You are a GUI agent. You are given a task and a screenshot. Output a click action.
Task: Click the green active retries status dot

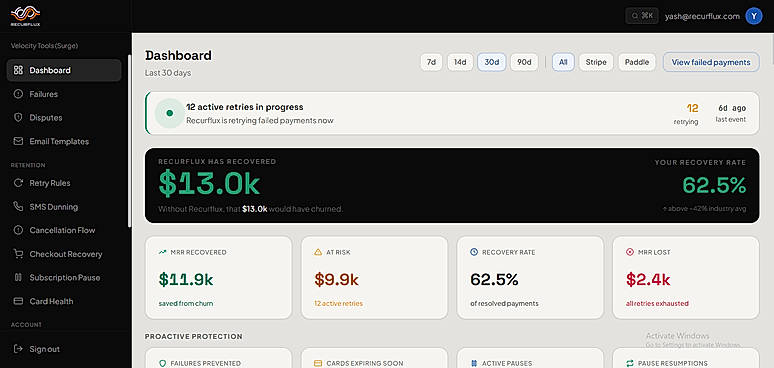169,113
